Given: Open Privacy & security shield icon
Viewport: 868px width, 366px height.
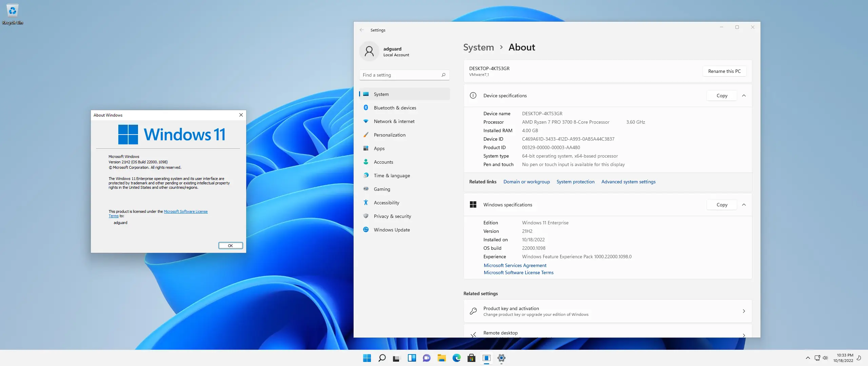Looking at the screenshot, I should 366,216.
